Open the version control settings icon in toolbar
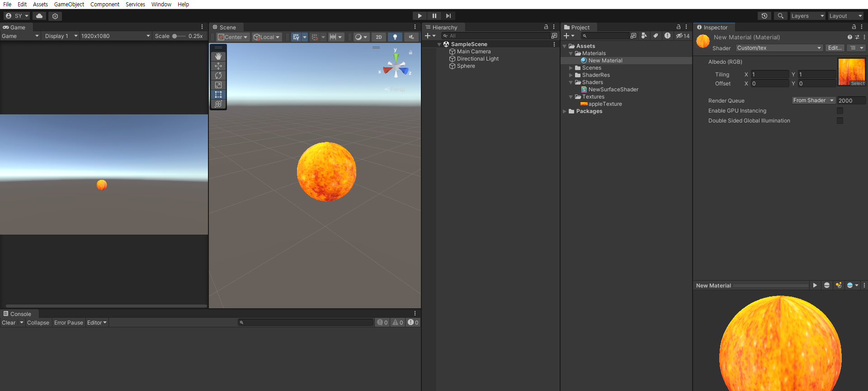The image size is (868, 391). click(x=55, y=16)
